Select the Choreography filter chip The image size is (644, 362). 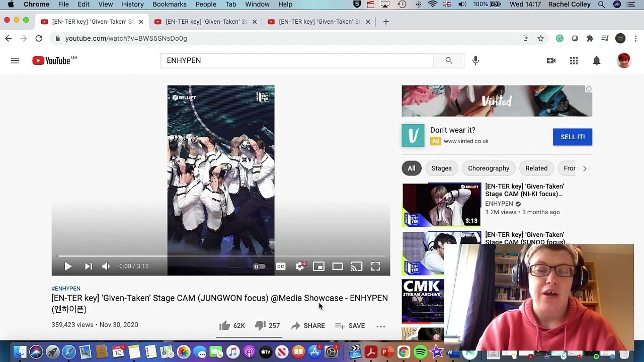click(489, 168)
